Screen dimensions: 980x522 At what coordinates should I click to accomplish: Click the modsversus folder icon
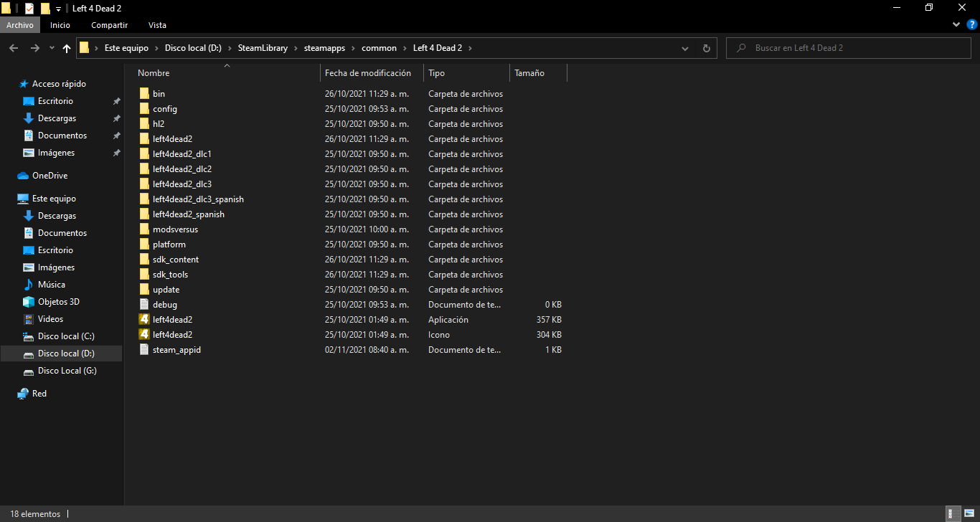coord(144,229)
